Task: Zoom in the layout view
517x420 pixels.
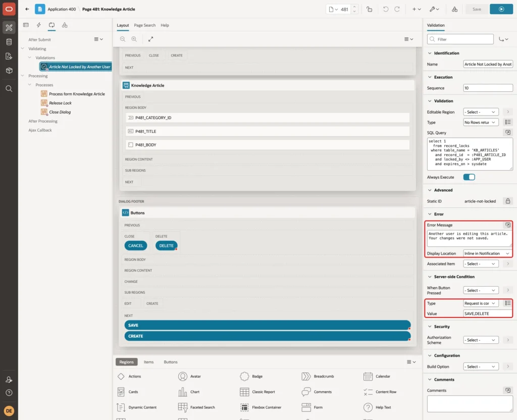Action: pos(134,39)
